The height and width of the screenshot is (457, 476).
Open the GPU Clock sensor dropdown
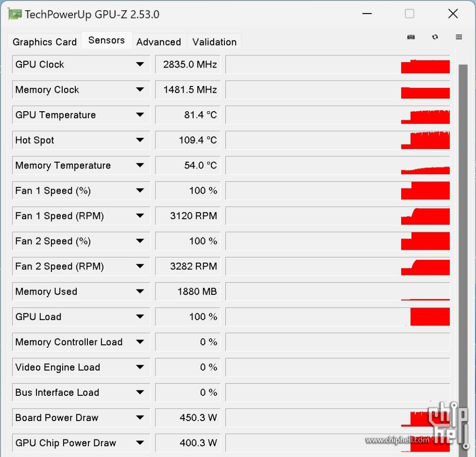140,64
